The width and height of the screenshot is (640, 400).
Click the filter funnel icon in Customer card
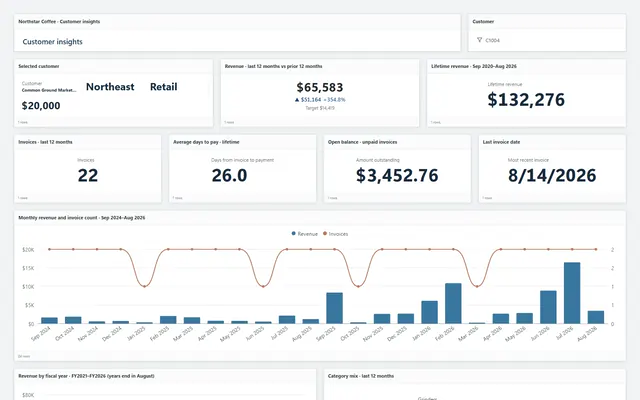[x=479, y=40]
